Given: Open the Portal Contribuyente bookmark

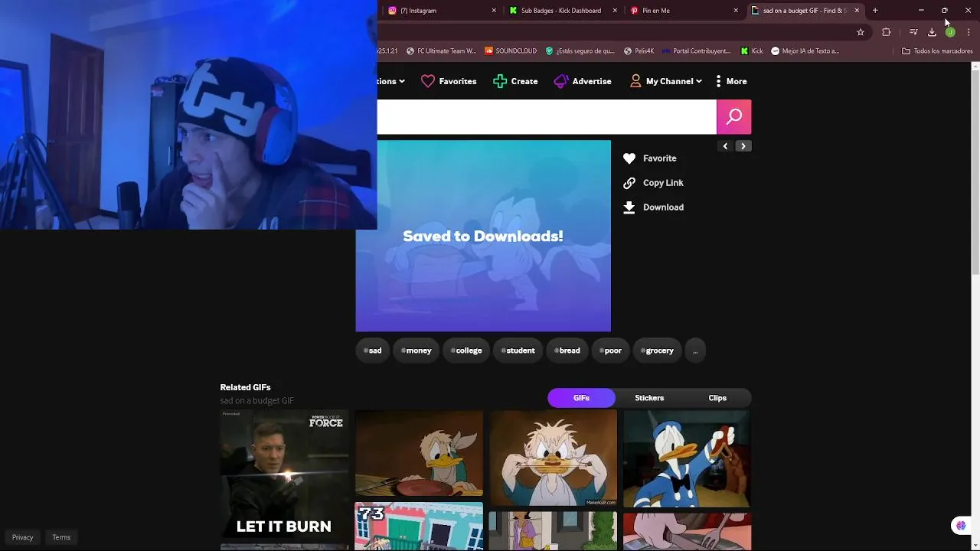Looking at the screenshot, I should pyautogui.click(x=696, y=51).
